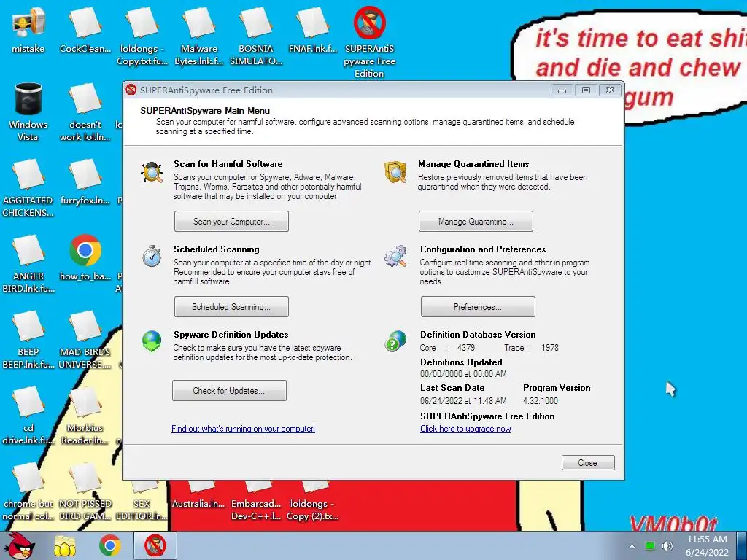Image resolution: width=747 pixels, height=560 pixels.
Task: Select the Embarcadero Dev-C++ desktop shortcut
Action: click(256, 501)
